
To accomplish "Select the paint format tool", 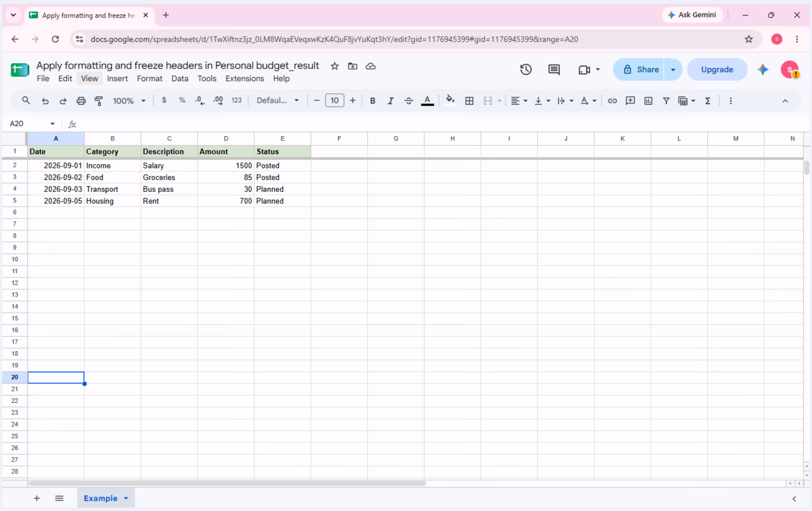I will coord(99,101).
